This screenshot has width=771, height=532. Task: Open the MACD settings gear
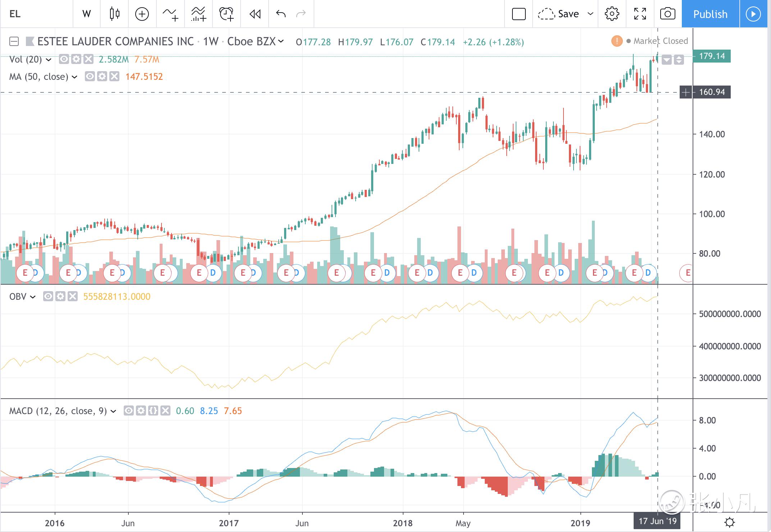point(141,411)
